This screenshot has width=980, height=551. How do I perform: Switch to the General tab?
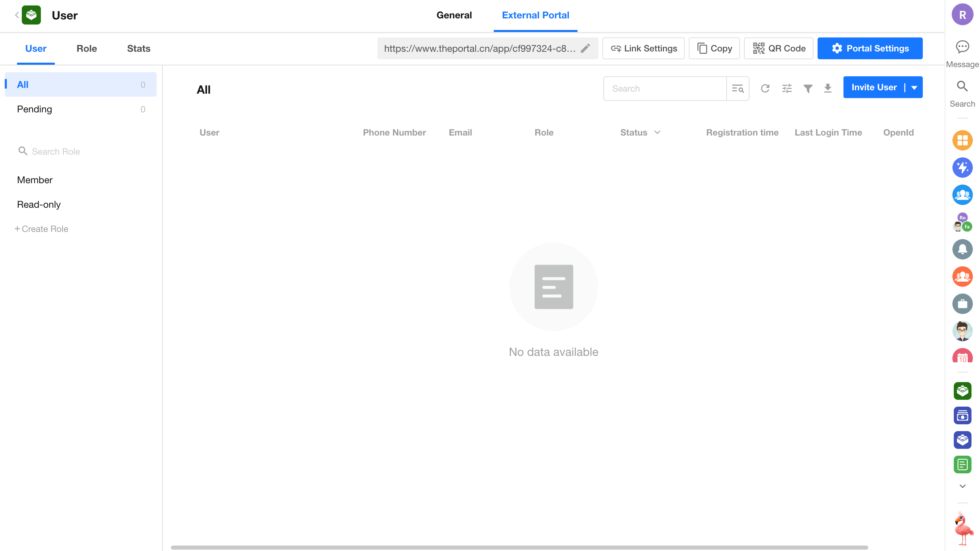tap(454, 15)
